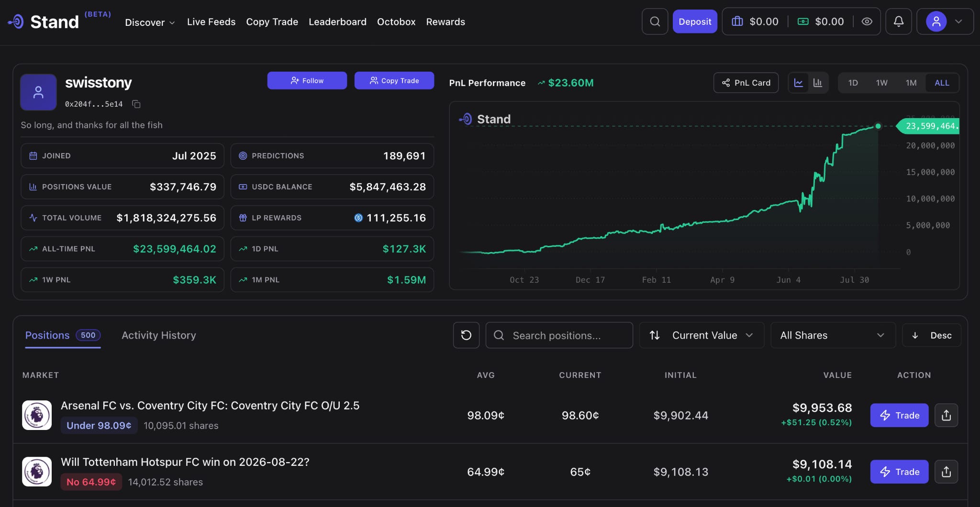Screen dimensions: 980x507
Task: Follow swisstony
Action: 307,80
